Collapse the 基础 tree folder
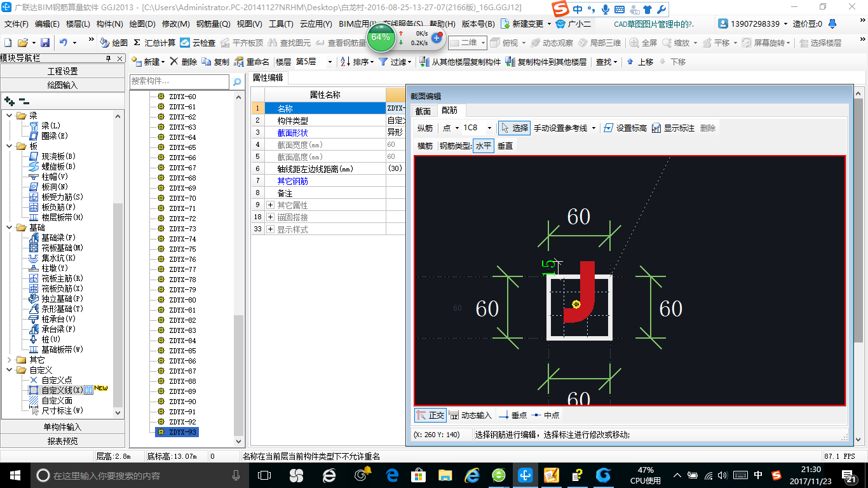 coord(9,227)
